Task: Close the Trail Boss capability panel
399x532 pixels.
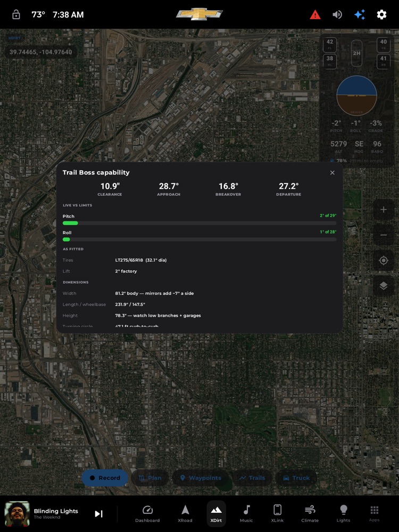Action: coord(332,173)
